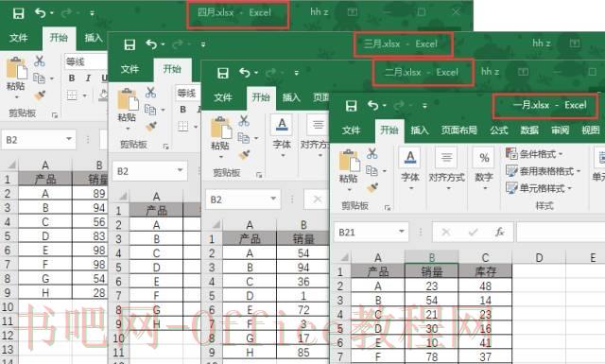Switch to 视图 tab in 一月.xlsx
This screenshot has width=605, height=364.
click(x=590, y=130)
